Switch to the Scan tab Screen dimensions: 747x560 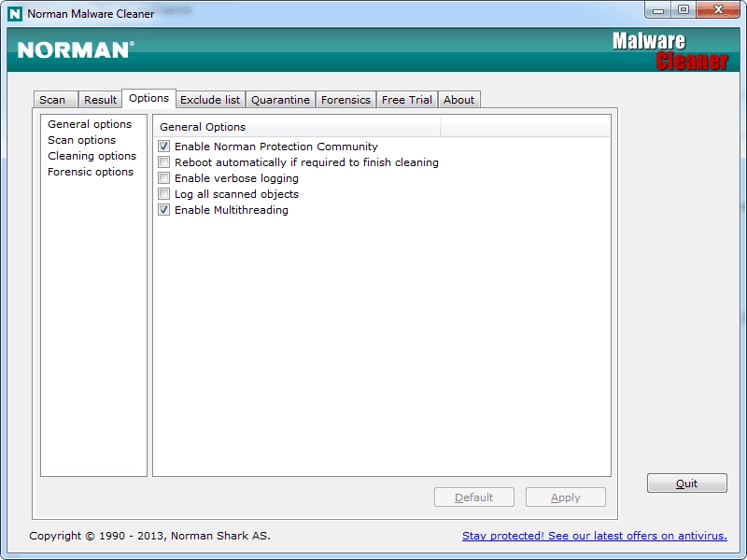(x=55, y=100)
